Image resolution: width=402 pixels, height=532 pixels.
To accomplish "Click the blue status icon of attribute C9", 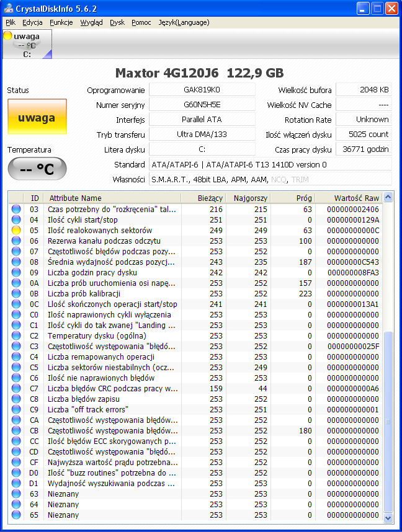I will [16, 409].
